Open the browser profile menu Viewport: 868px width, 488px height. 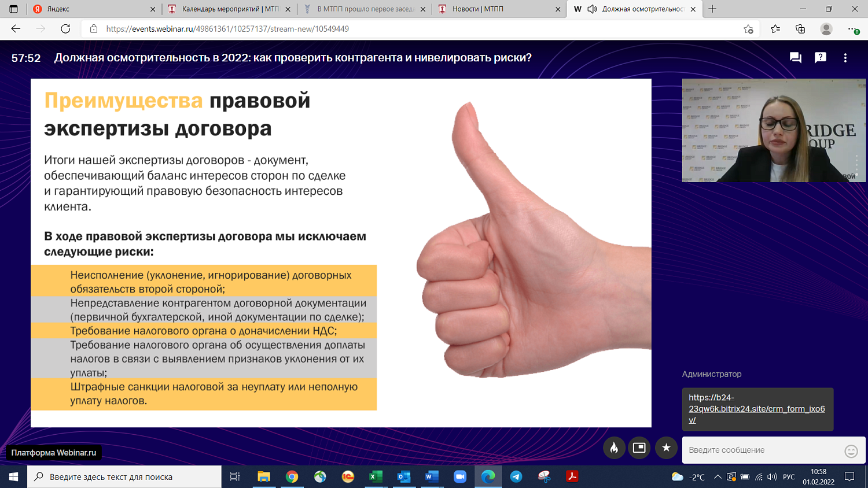click(x=826, y=29)
